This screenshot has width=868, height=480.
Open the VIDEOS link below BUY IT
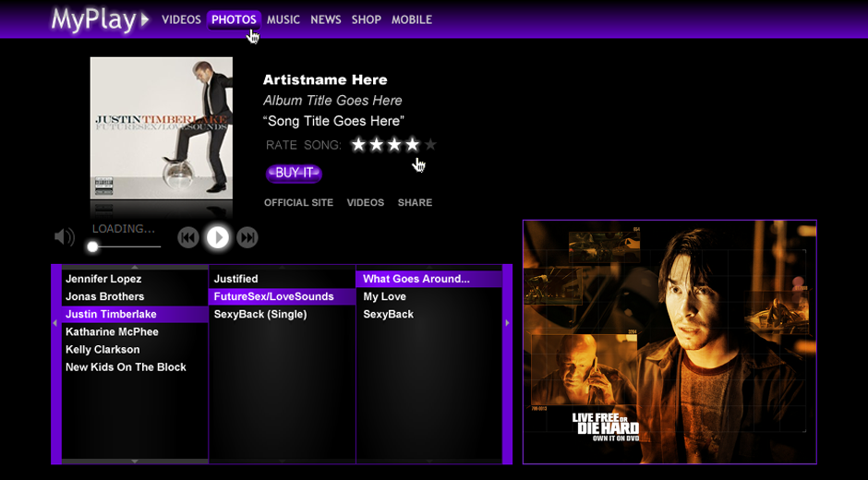366,203
